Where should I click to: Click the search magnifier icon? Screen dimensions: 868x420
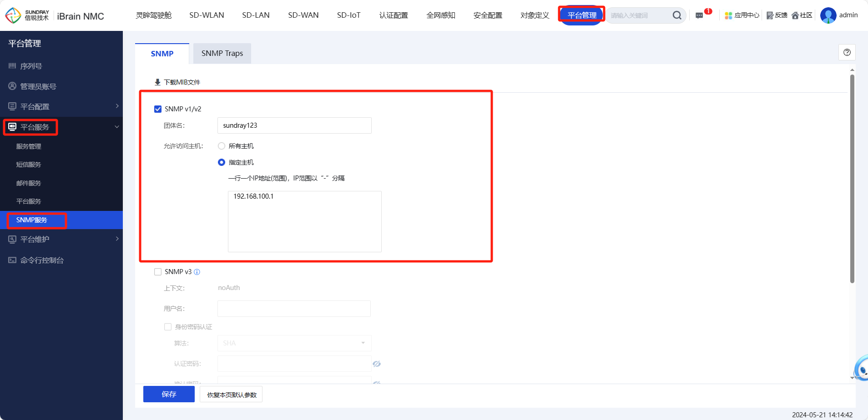677,15
